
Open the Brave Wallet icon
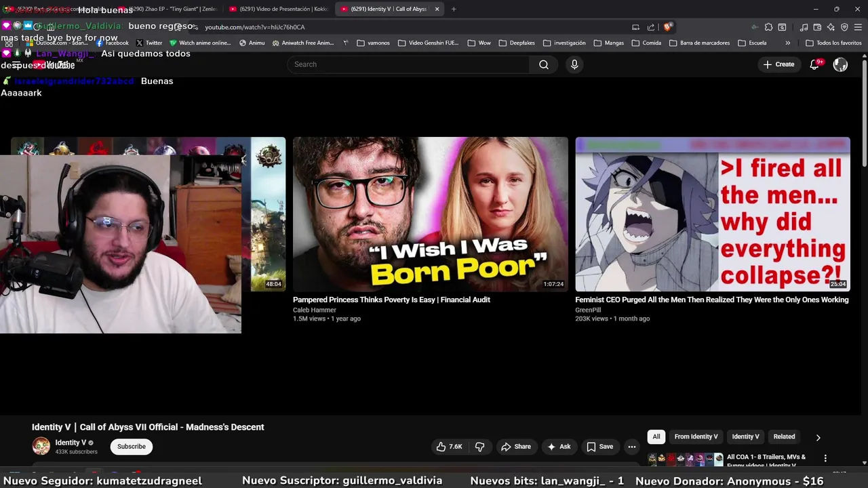[x=817, y=27]
